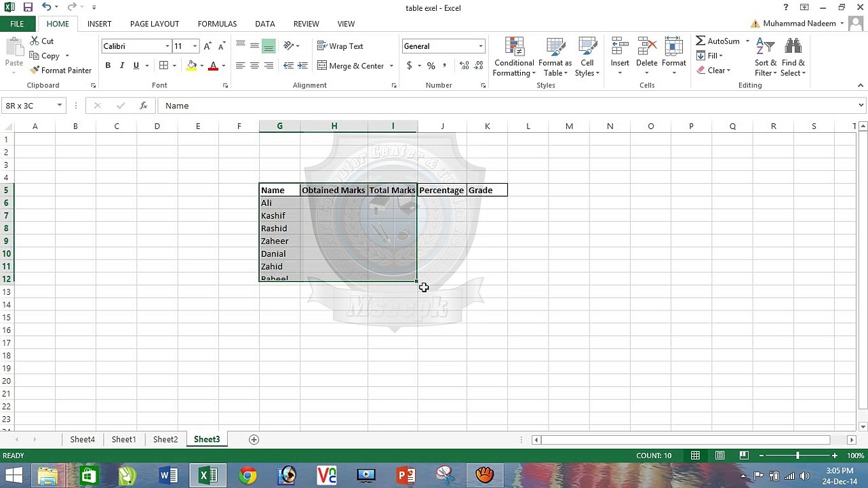Click Zoom Out minus button
The width and height of the screenshot is (868, 488).
pyautogui.click(x=762, y=455)
